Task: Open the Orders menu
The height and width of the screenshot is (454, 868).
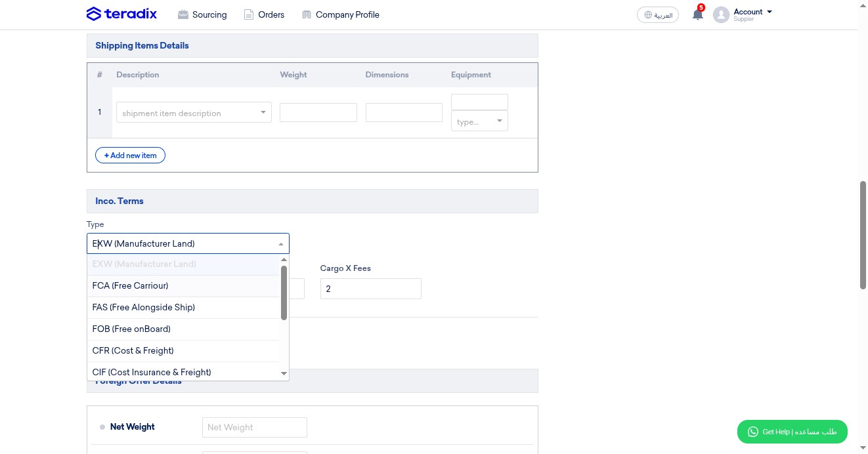Action: 264,14
